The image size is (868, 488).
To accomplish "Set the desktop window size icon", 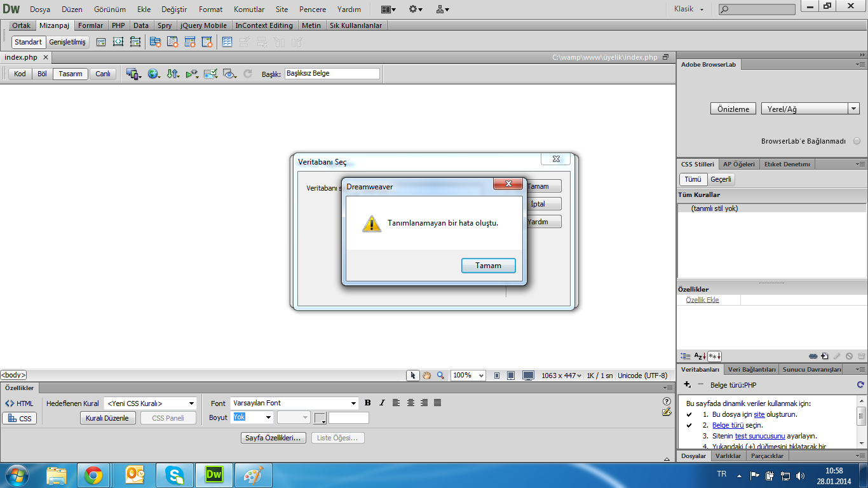I will (528, 376).
